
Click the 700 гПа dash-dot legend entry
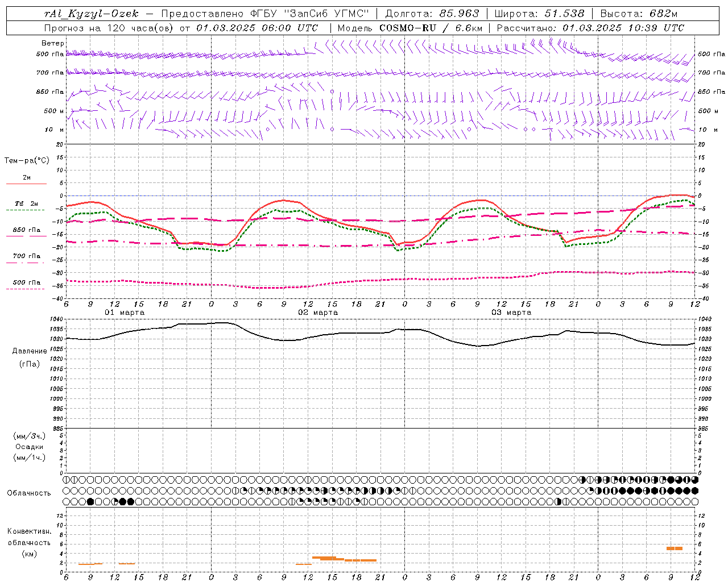26,256
